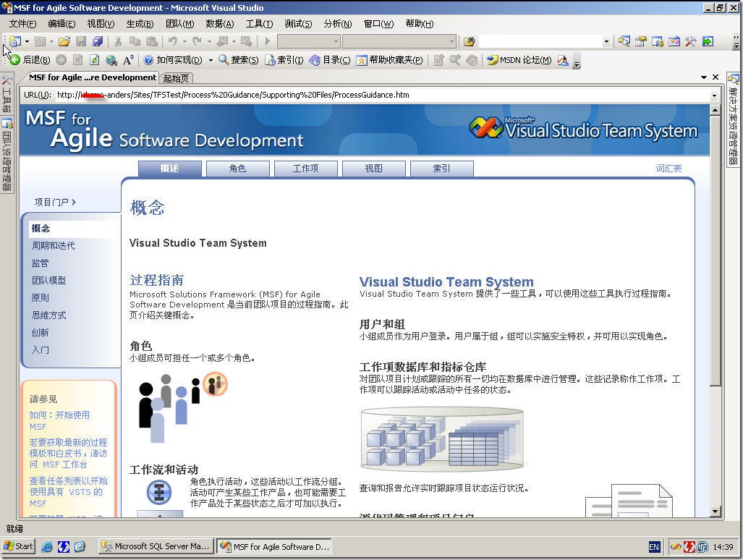This screenshot has width=743, height=560.
Task: Open MSDN Forums (MSDN 论坛)
Action: [x=519, y=60]
